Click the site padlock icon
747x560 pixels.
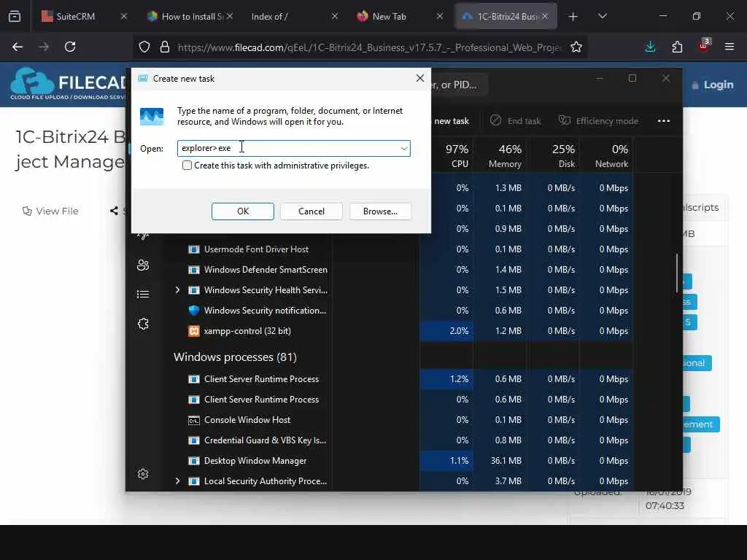(165, 47)
